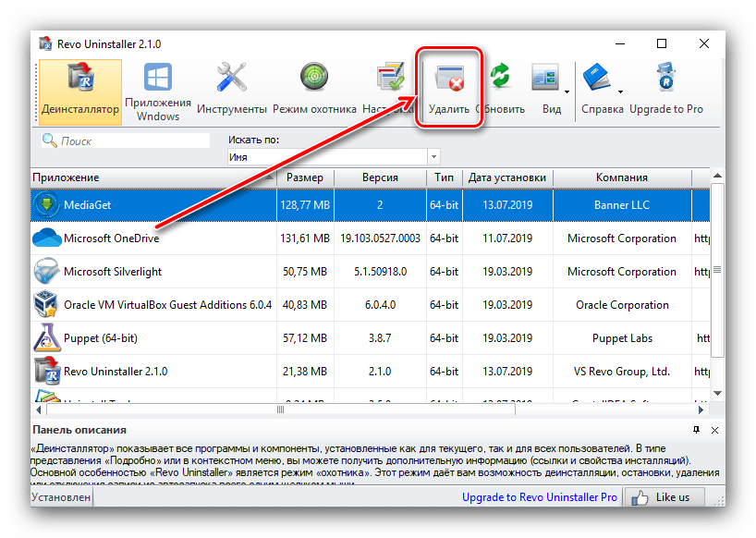Screen dimensions: 756x538
Task: Click the Puppet Labs company cell
Action: pos(622,338)
